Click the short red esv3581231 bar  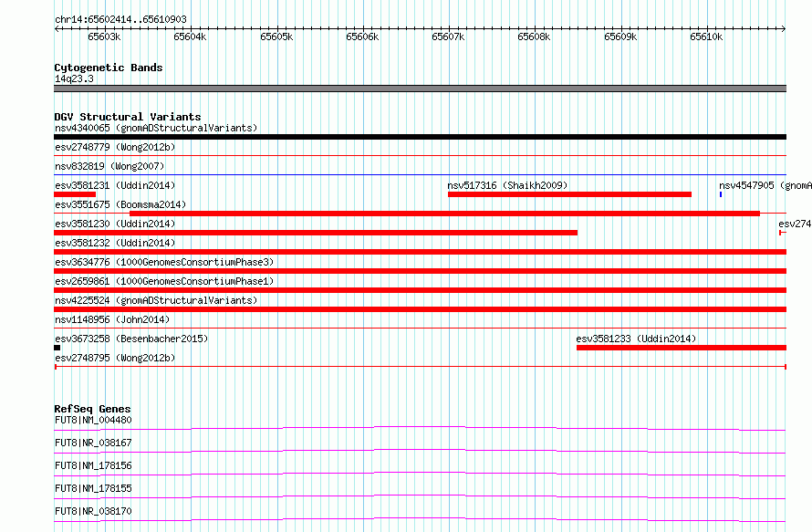click(x=75, y=194)
